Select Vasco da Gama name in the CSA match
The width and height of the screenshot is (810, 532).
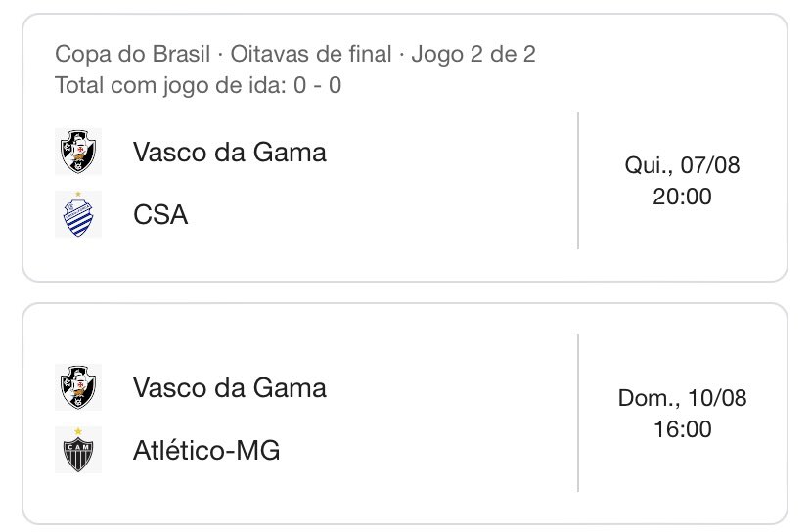tap(230, 152)
